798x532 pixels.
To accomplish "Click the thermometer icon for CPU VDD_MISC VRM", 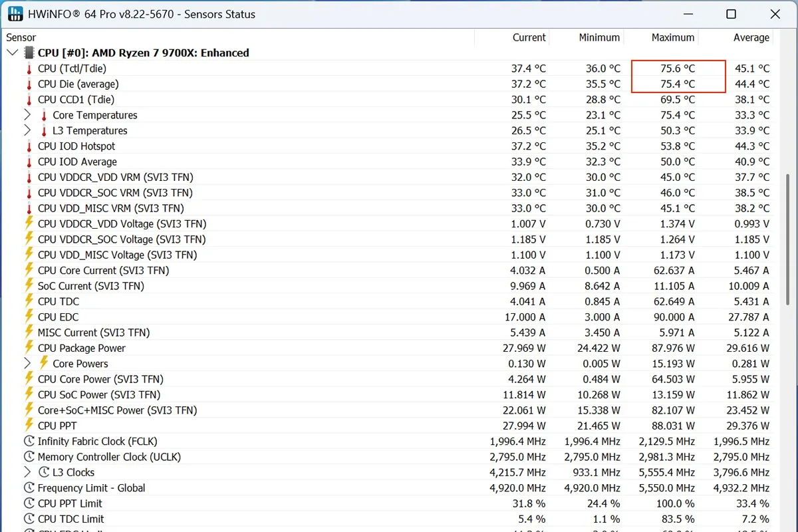I will [29, 208].
